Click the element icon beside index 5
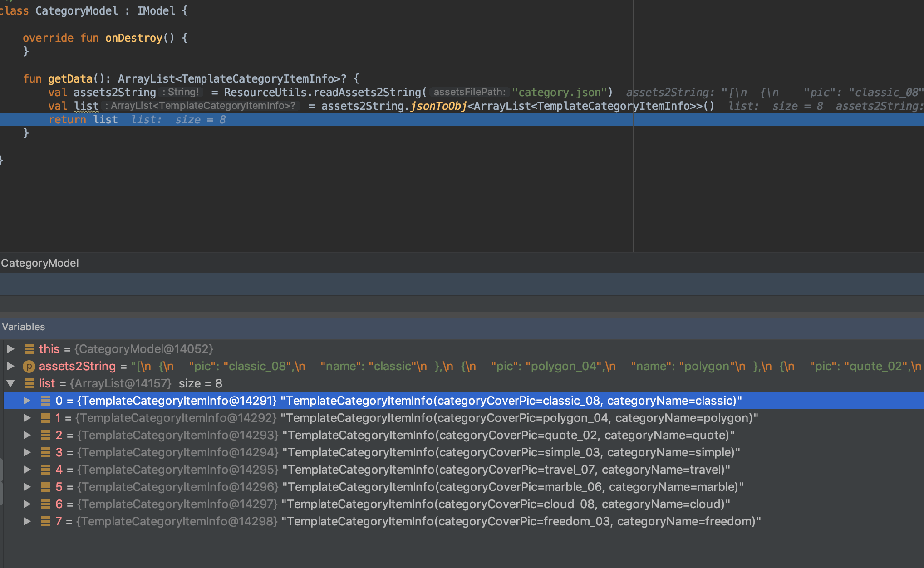 click(46, 487)
